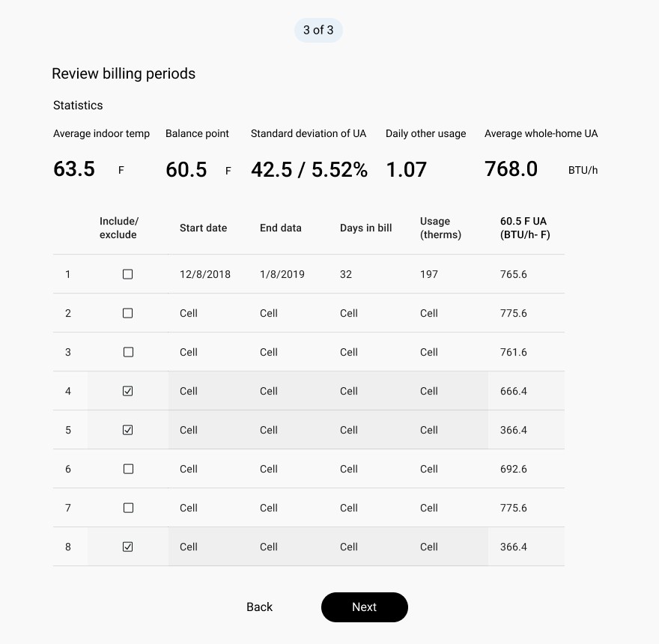Click the '60.5 F UA (BTU/h- F)' header
Viewport: 659px width, 644px height.
(x=525, y=228)
